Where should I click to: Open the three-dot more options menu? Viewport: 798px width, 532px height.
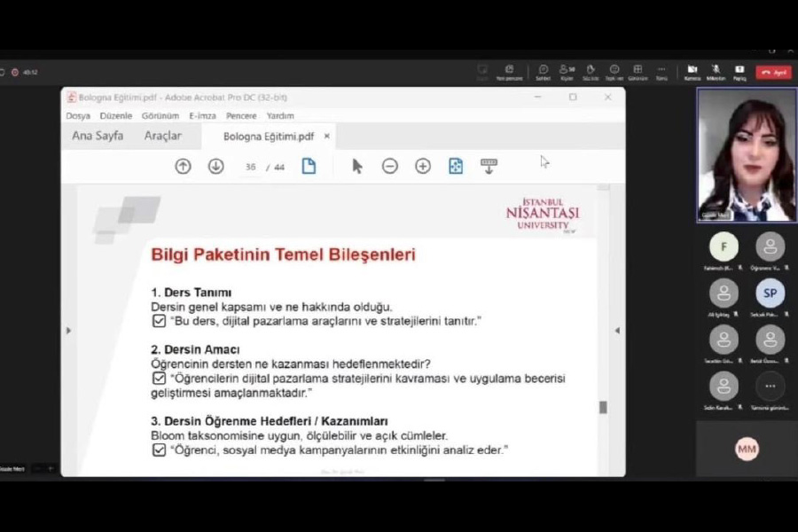(661, 71)
